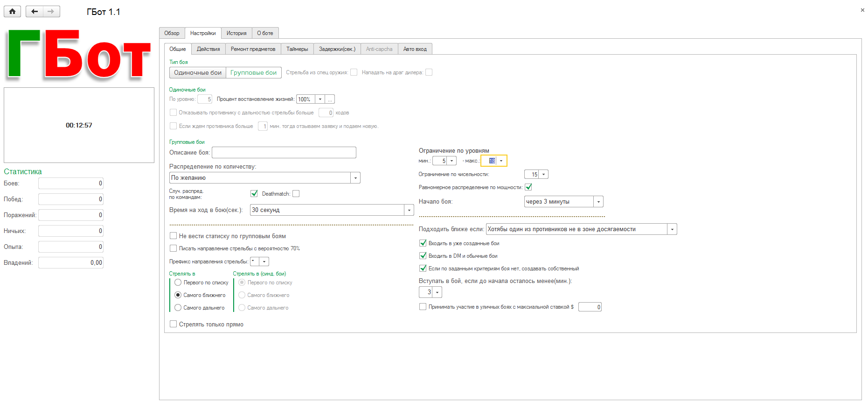Click the ellipsis button beside 100%
868x403 pixels.
click(x=330, y=99)
